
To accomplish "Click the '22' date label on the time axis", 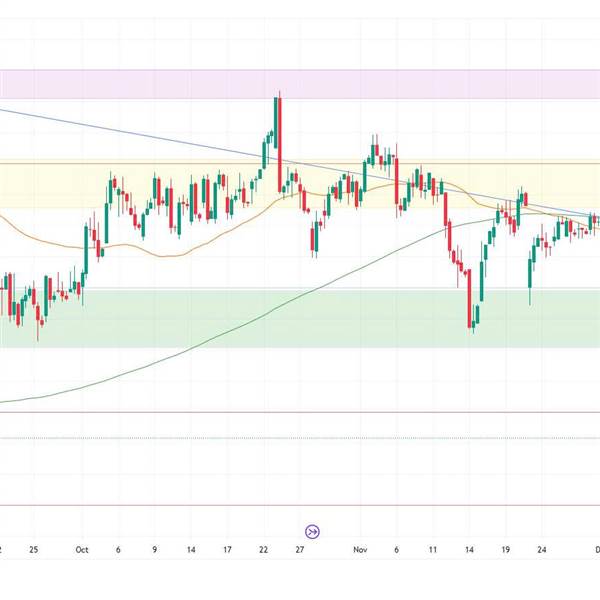I will (x=263, y=549).
